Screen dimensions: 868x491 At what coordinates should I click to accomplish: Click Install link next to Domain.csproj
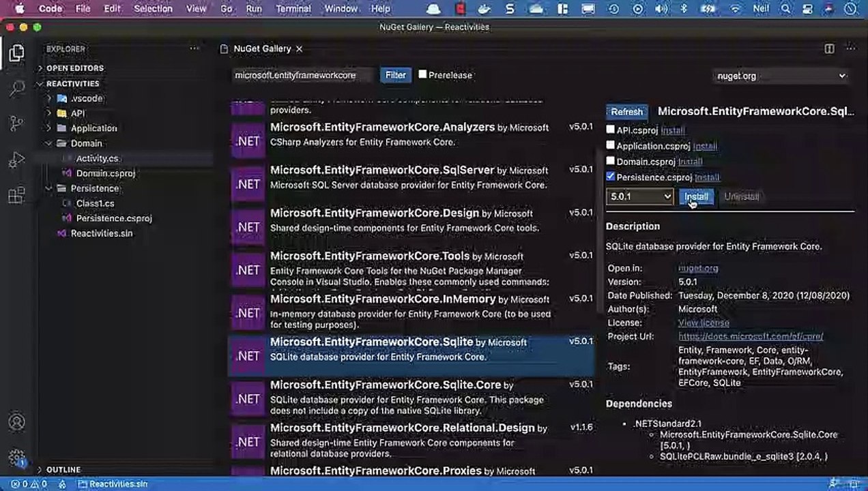(690, 162)
